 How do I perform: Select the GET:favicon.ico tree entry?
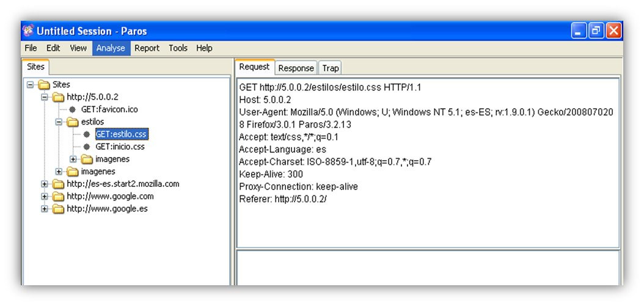coord(109,110)
